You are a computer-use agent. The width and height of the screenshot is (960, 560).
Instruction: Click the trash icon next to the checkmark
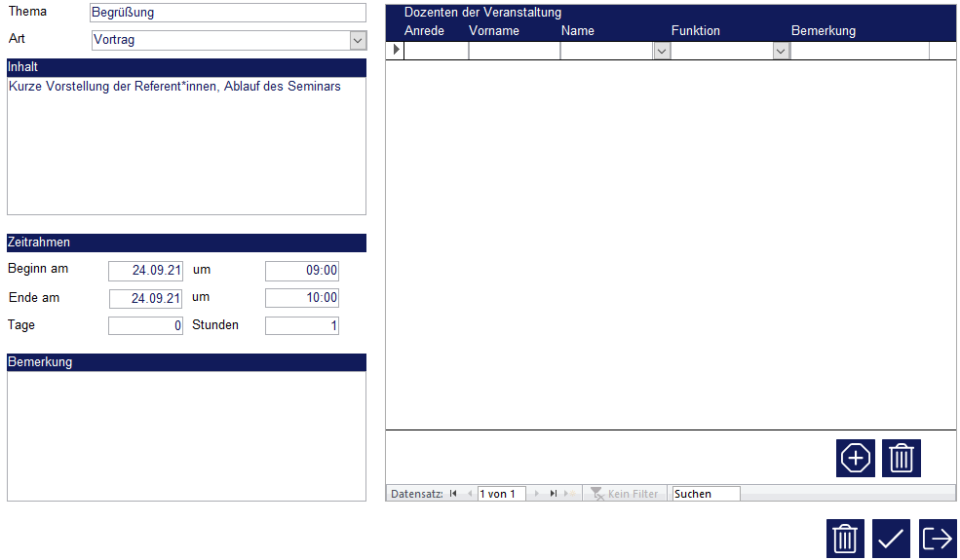845,539
